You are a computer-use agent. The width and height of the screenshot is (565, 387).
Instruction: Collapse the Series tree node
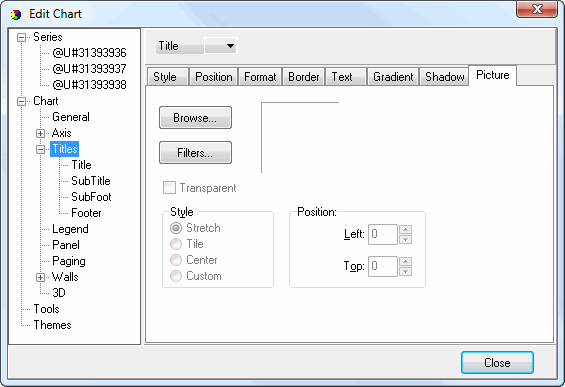pos(22,37)
